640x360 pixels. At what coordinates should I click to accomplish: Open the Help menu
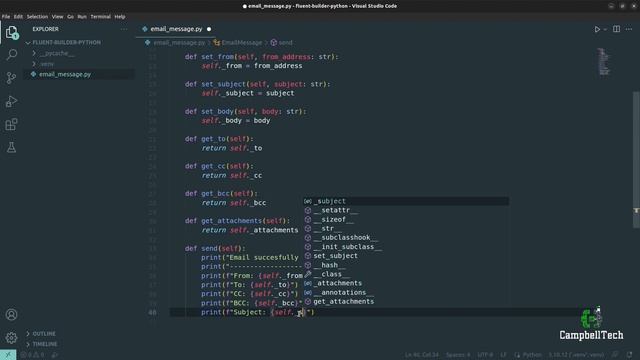click(120, 17)
